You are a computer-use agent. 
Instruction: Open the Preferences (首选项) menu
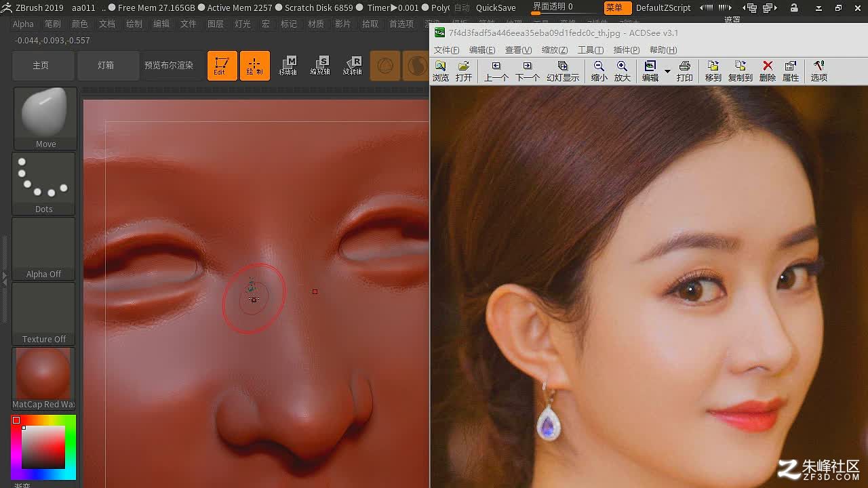(x=401, y=24)
